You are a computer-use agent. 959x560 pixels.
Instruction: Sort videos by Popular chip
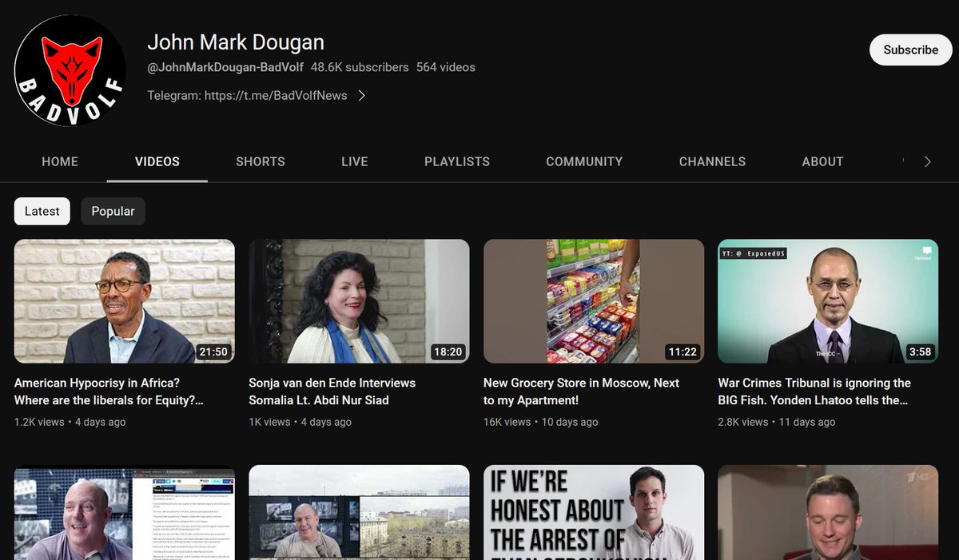(113, 211)
